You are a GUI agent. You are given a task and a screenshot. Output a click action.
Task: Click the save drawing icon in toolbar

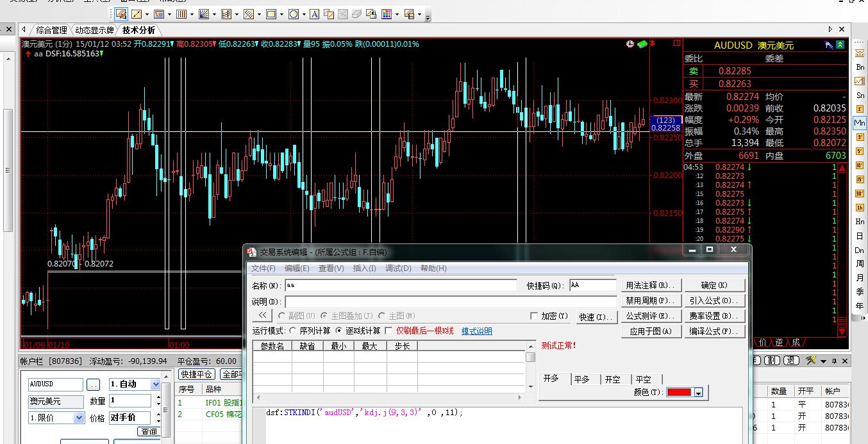tap(408, 14)
